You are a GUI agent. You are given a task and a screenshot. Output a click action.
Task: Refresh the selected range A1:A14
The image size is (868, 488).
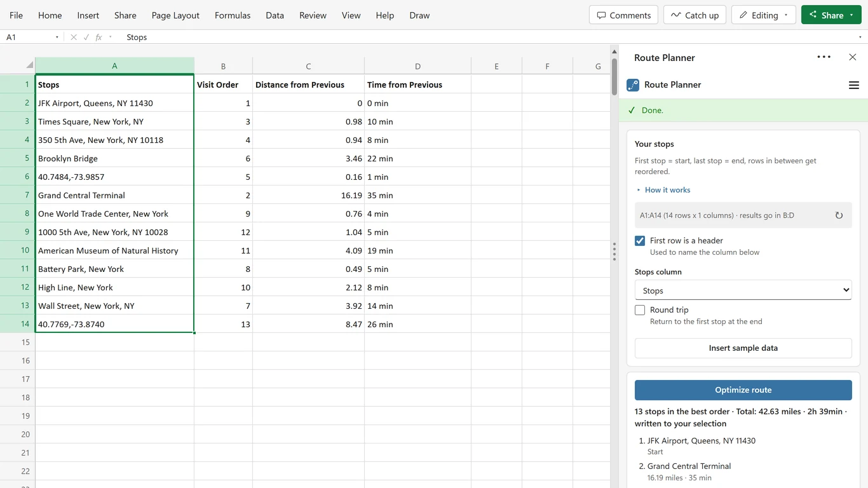point(839,215)
